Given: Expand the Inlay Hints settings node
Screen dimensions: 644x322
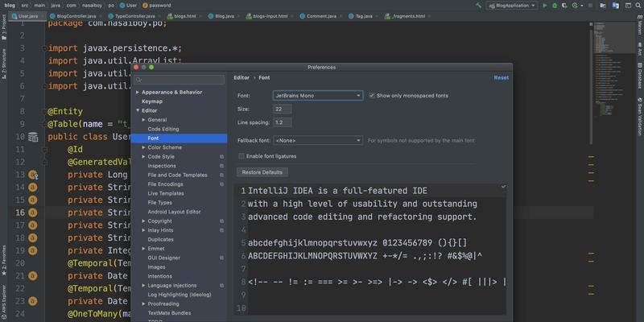Looking at the screenshot, I should (x=144, y=230).
